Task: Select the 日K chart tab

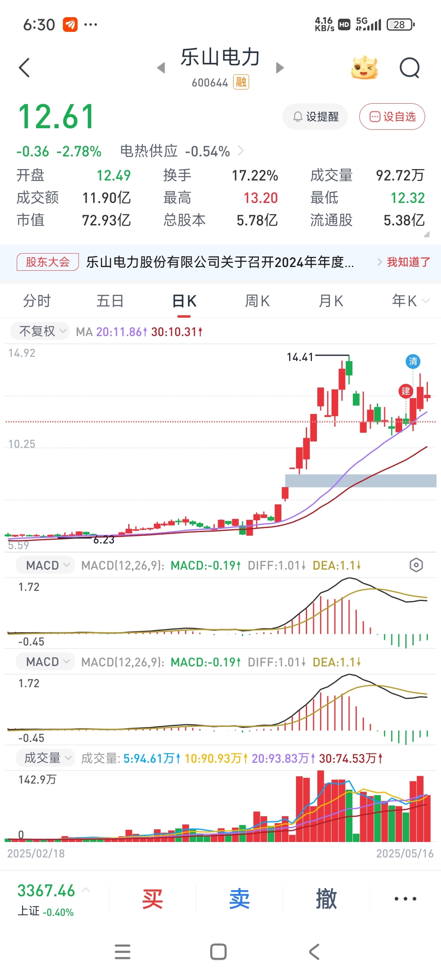Action: pyautogui.click(x=184, y=301)
